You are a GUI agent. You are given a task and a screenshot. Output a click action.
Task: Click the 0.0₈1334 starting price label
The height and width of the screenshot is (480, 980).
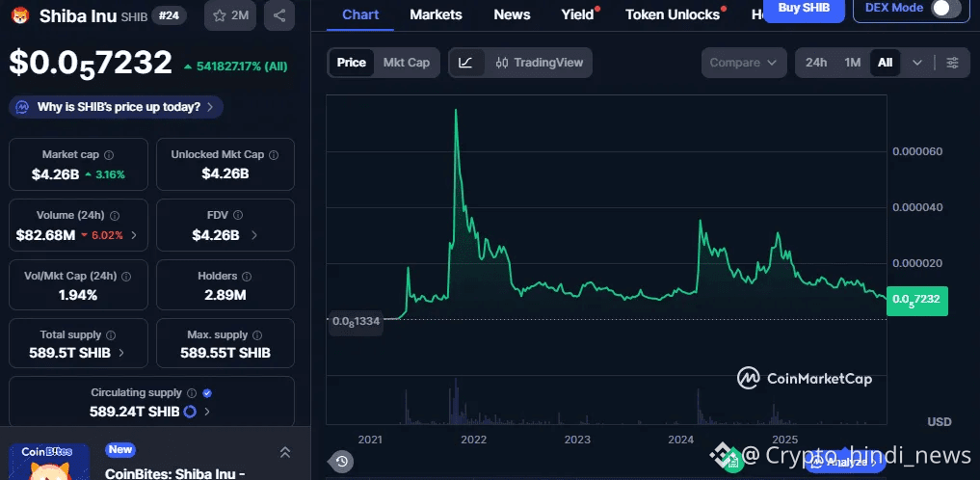coord(355,321)
